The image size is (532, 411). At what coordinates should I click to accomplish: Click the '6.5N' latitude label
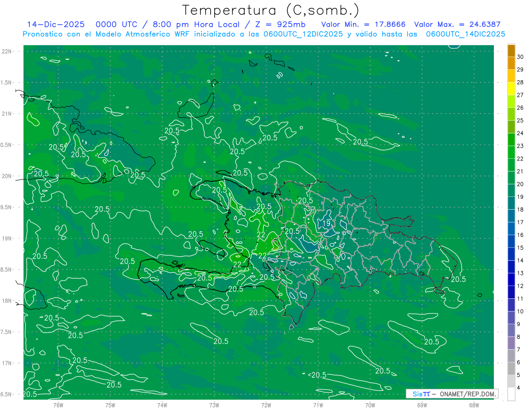[7, 394]
